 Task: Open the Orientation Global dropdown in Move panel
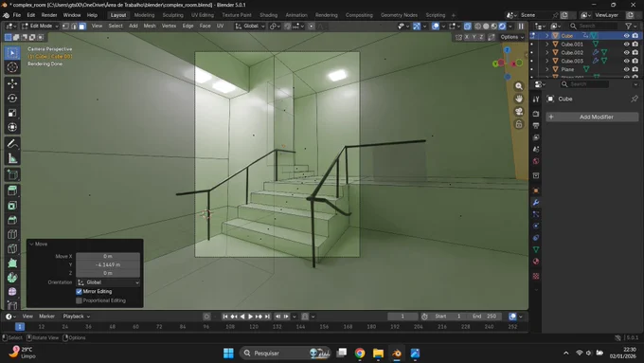tap(108, 282)
